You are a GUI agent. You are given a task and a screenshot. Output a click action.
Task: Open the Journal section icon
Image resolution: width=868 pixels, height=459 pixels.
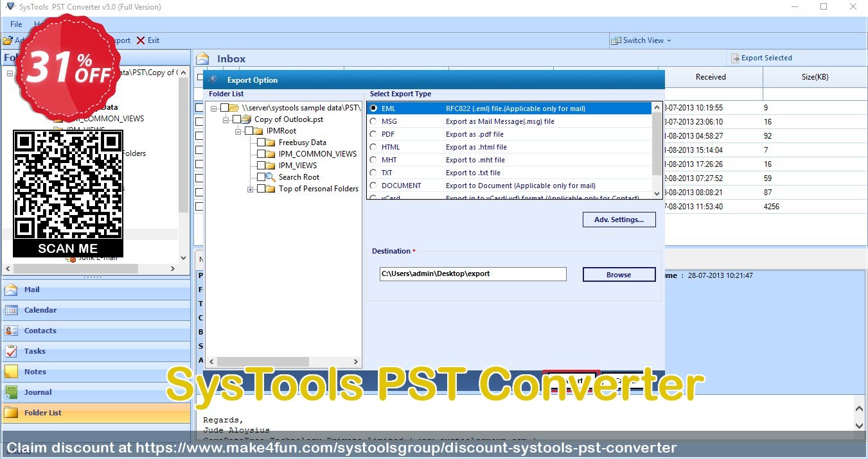click(11, 392)
